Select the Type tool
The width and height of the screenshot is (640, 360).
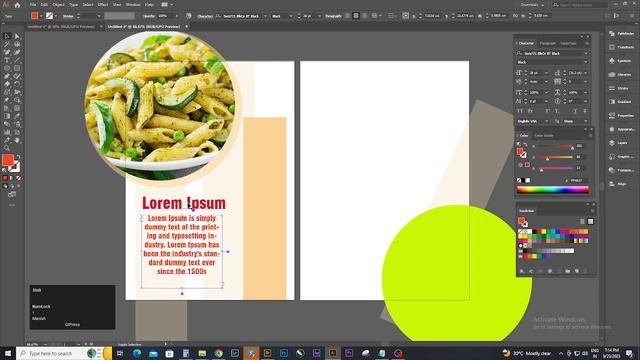7,60
